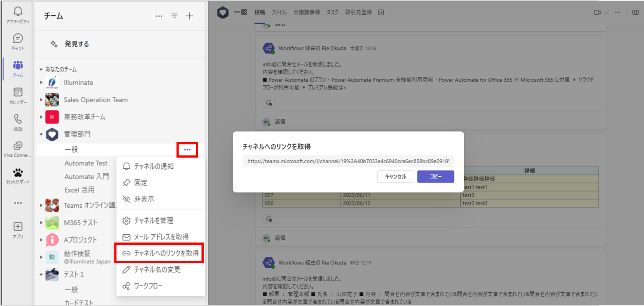Open the 通話 (Calls) section
This screenshot has height=306, width=644.
(17, 122)
